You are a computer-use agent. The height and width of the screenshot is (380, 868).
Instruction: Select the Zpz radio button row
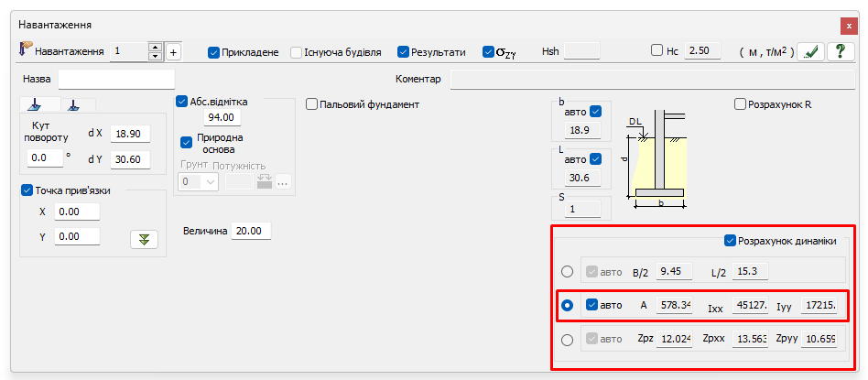click(568, 340)
